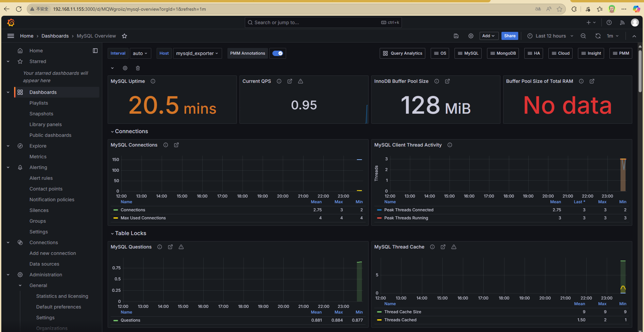This screenshot has width=644, height=332.
Task: Open MySQL Thread Cache external link icon
Action: pos(443,247)
